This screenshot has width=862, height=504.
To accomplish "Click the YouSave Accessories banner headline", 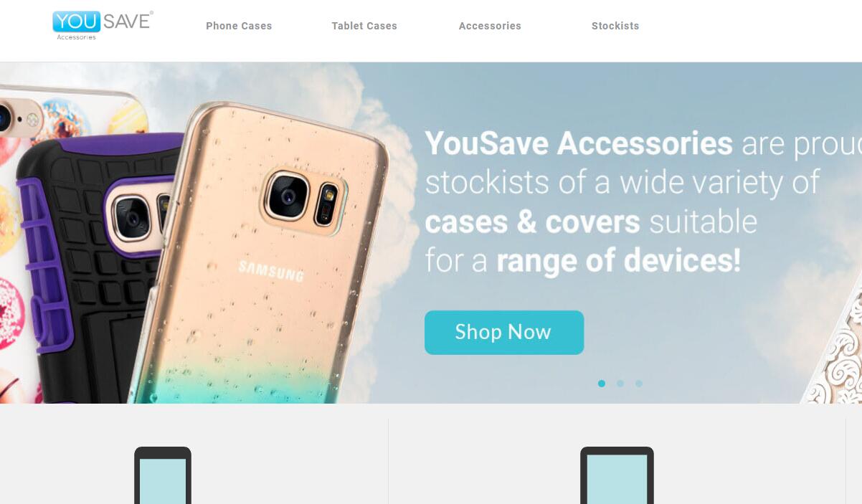I will (x=579, y=143).
